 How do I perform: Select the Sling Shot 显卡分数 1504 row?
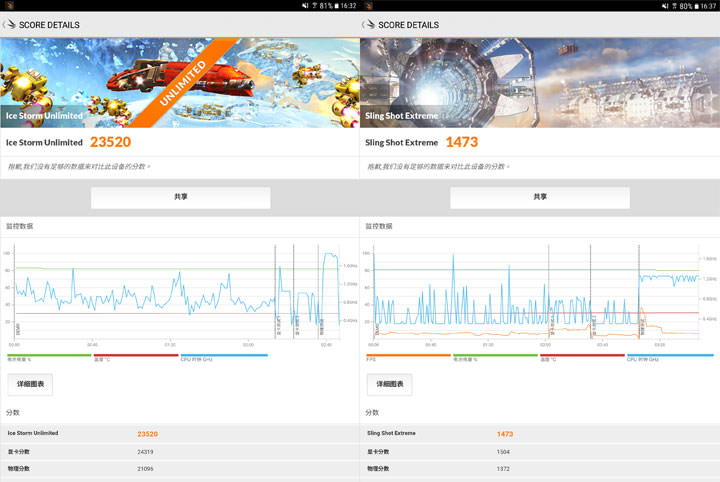(x=540, y=451)
